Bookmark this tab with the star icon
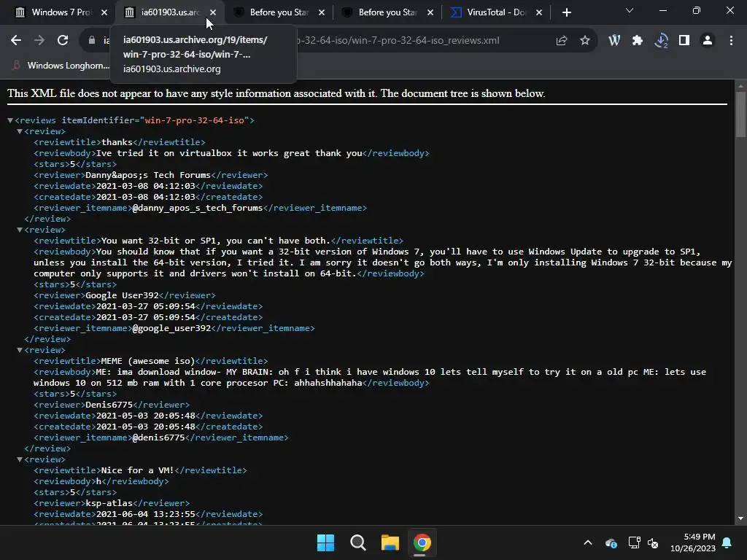 click(x=585, y=41)
